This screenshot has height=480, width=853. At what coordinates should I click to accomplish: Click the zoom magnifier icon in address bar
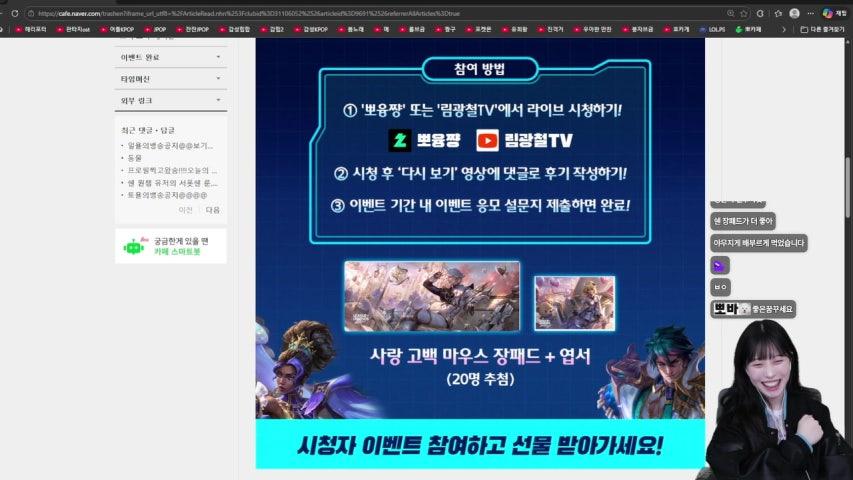tap(731, 14)
